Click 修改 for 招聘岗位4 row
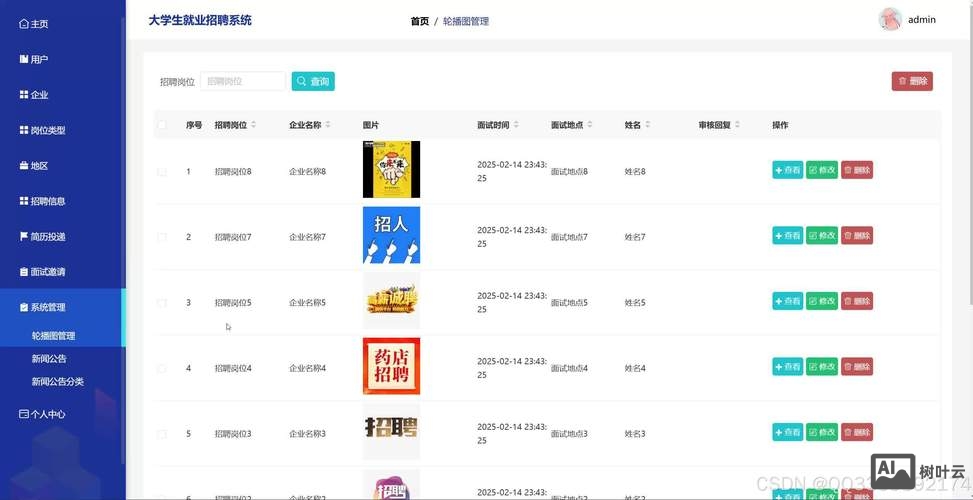Viewport: 973px width, 500px height. point(822,367)
